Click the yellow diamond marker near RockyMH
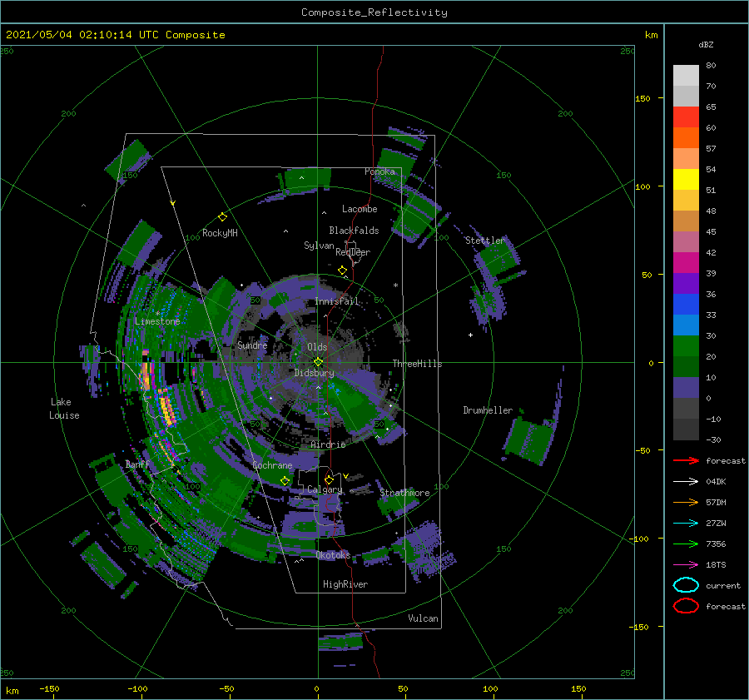The width and height of the screenshot is (749, 700). click(222, 217)
